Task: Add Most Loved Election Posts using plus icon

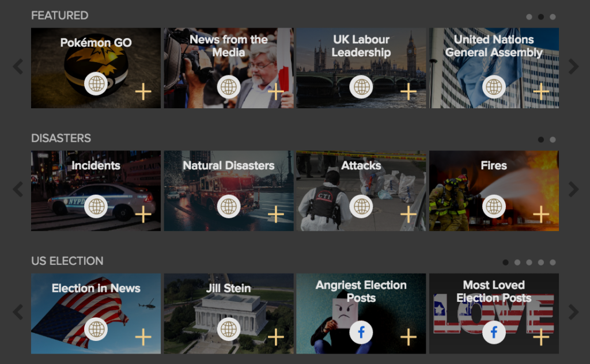Action: click(540, 337)
